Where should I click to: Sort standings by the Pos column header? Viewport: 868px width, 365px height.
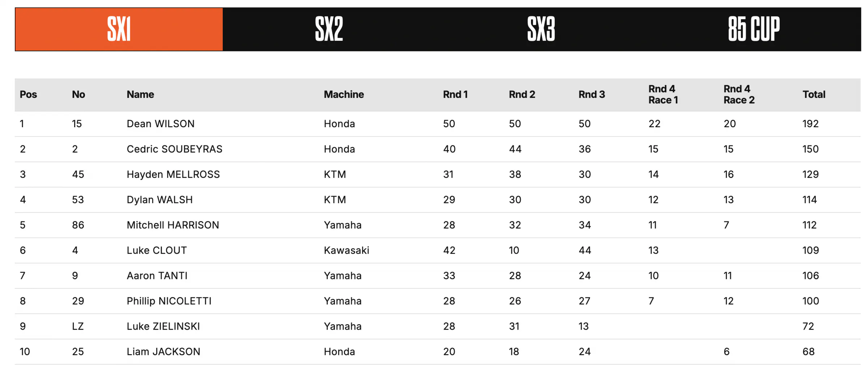tap(29, 94)
